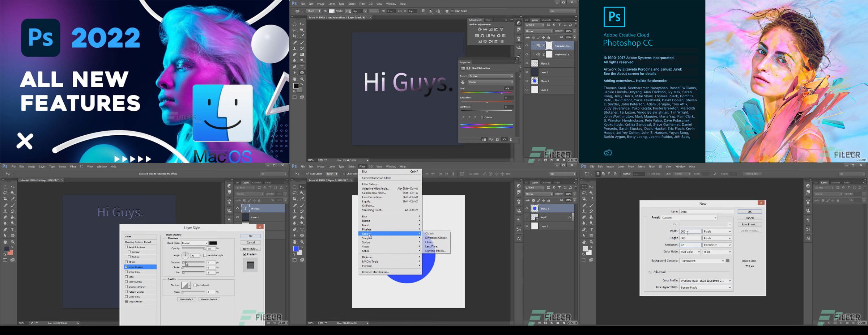Click OK in the Layer Style dialog
Screen dimensions: 868x335
coord(251,236)
